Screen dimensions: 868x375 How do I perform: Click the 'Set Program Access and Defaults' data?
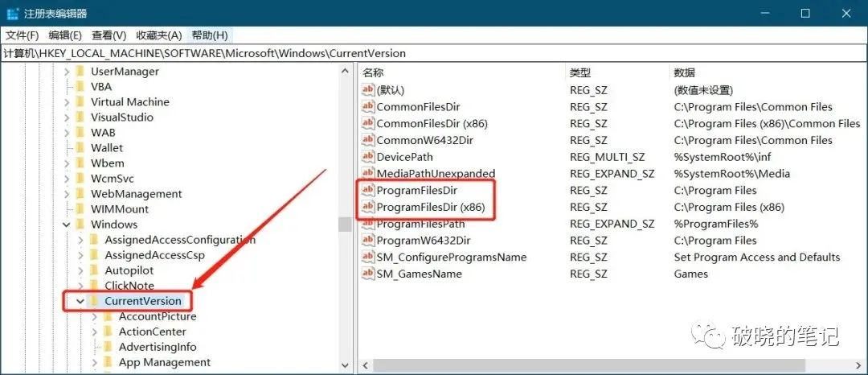(x=757, y=257)
